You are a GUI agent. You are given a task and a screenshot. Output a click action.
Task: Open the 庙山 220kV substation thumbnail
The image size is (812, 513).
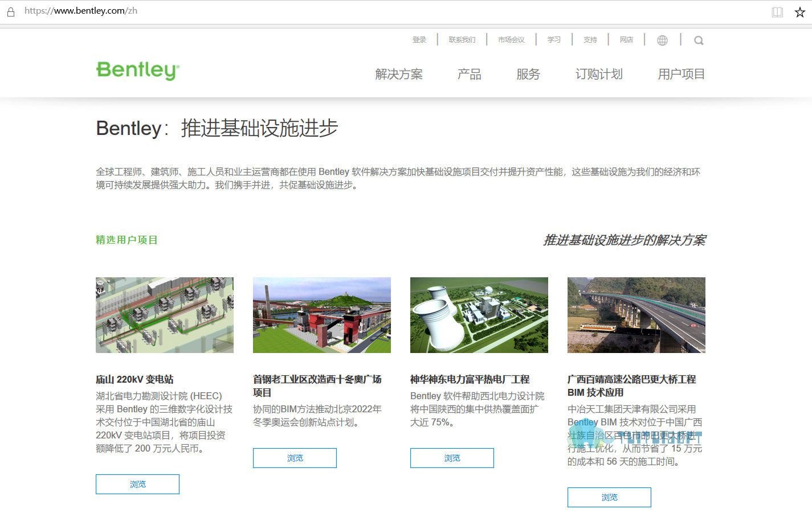click(165, 315)
